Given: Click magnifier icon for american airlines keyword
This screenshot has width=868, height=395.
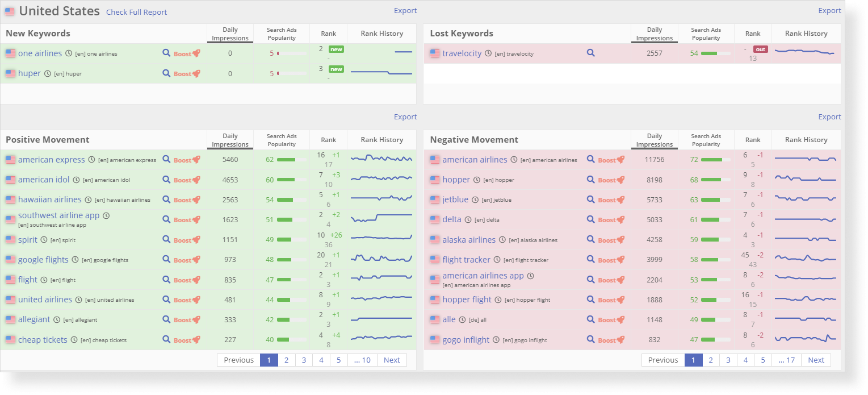Looking at the screenshot, I should click(x=591, y=160).
